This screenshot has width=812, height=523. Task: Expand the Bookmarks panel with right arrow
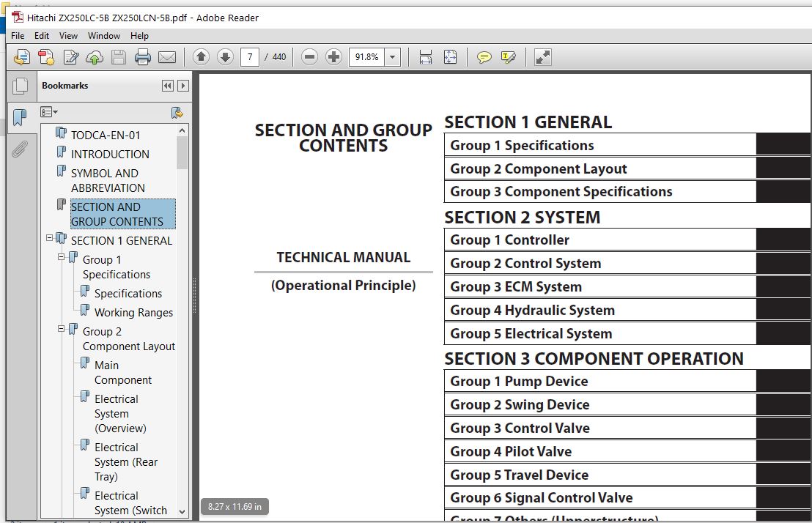[x=182, y=86]
